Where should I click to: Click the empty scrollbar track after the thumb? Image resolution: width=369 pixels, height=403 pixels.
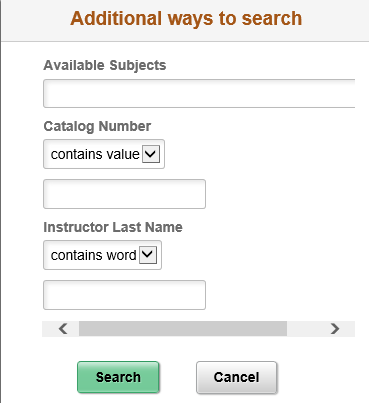click(x=305, y=329)
